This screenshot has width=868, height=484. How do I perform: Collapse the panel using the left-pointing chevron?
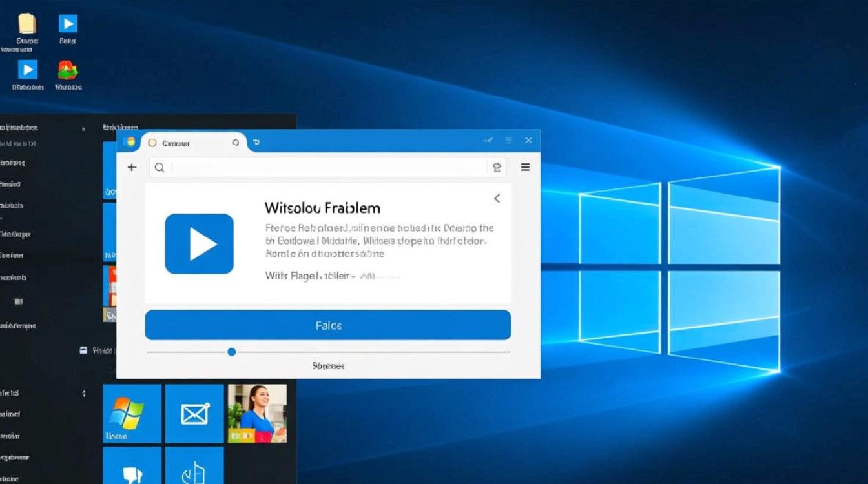point(497,198)
